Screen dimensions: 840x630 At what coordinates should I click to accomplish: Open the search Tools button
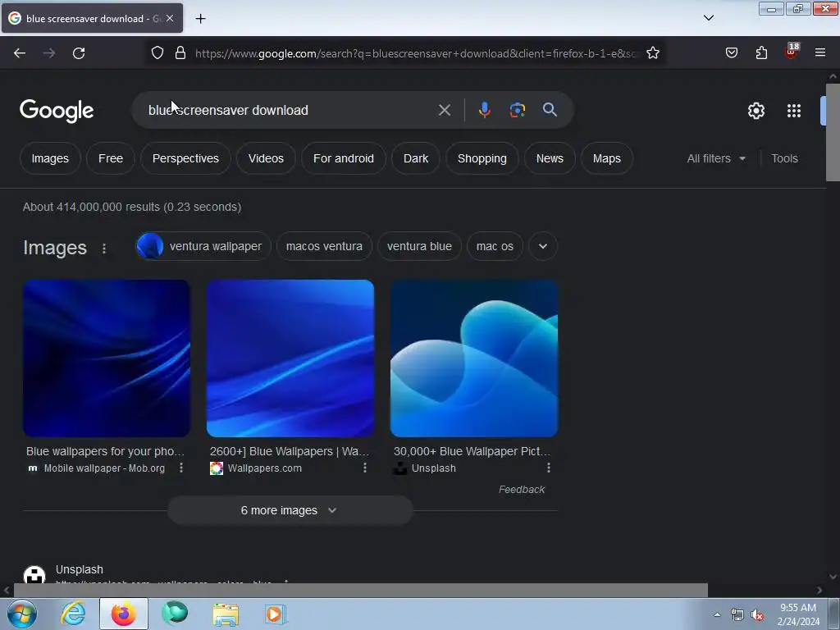pos(784,158)
